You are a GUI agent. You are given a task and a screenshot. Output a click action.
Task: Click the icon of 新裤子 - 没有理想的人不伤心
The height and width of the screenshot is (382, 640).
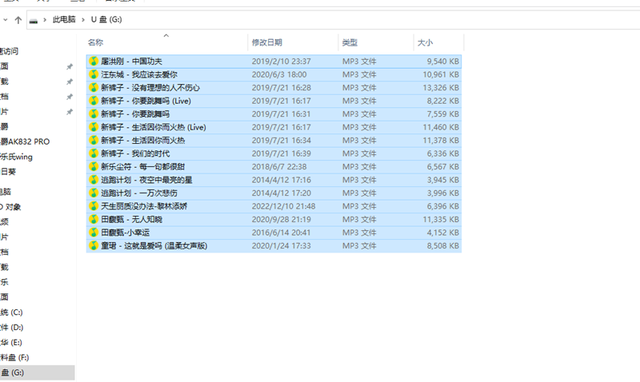(x=93, y=87)
